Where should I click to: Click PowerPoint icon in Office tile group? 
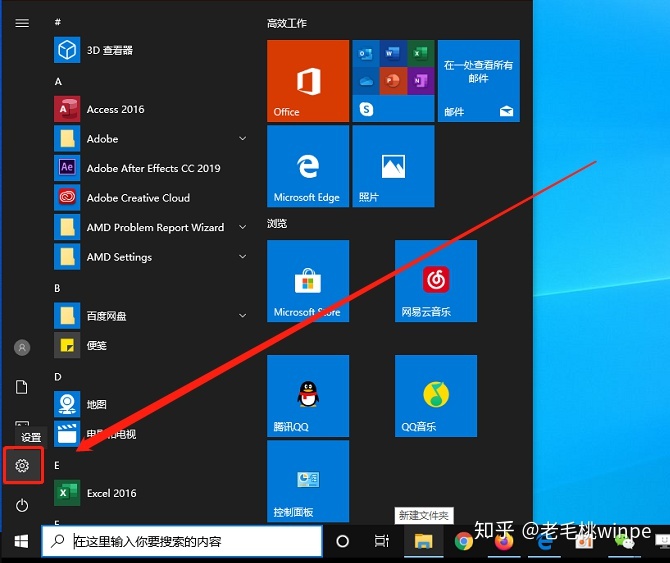393,81
